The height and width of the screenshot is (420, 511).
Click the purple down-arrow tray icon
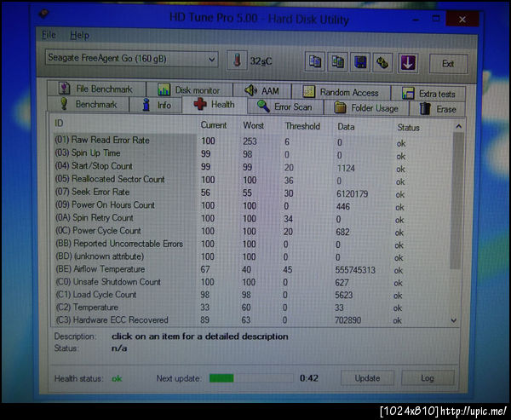408,62
